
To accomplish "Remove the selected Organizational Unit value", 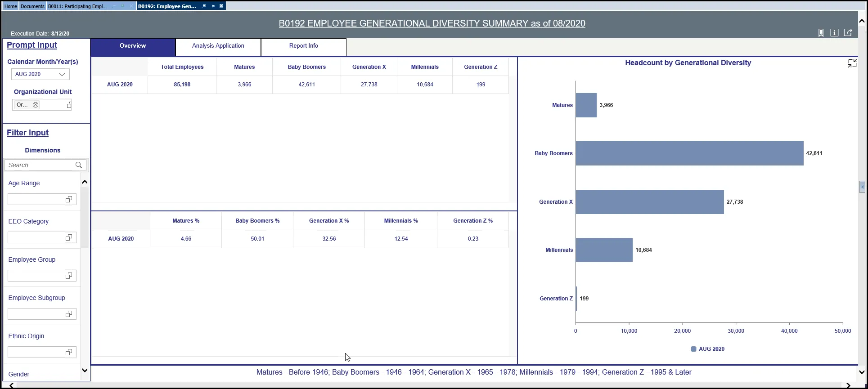I will click(36, 105).
